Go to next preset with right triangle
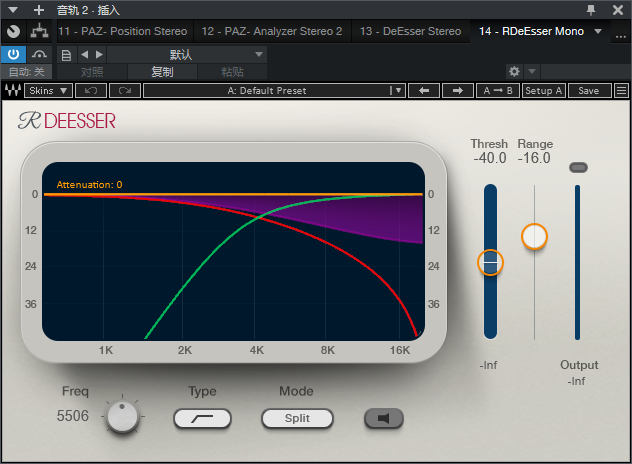The image size is (632, 464). point(100,54)
